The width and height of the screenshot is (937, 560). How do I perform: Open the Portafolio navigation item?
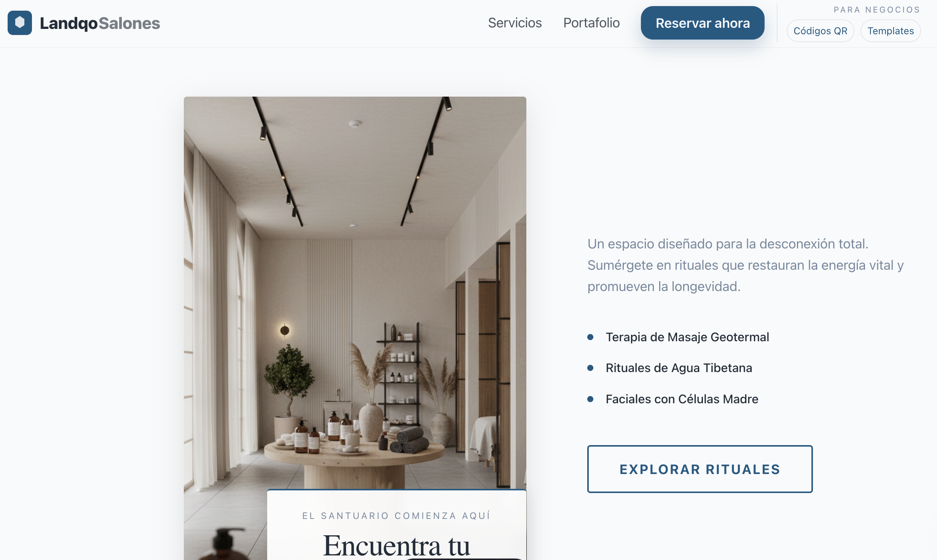[591, 23]
